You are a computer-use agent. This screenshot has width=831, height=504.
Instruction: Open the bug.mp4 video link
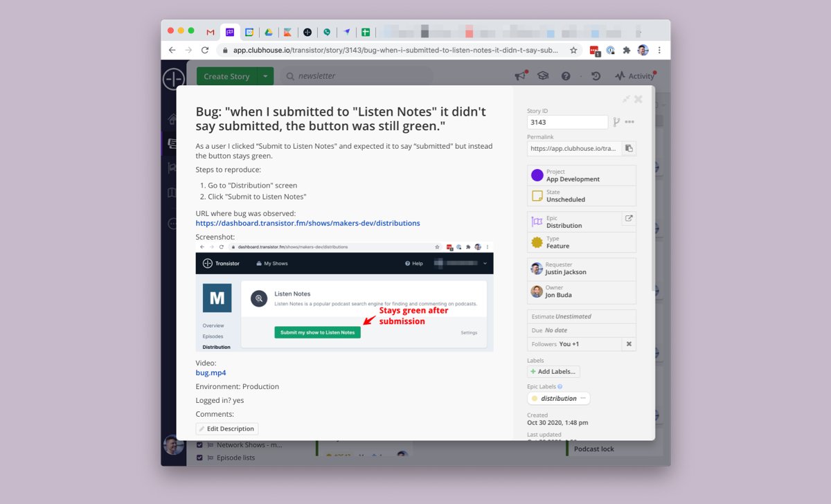point(211,372)
